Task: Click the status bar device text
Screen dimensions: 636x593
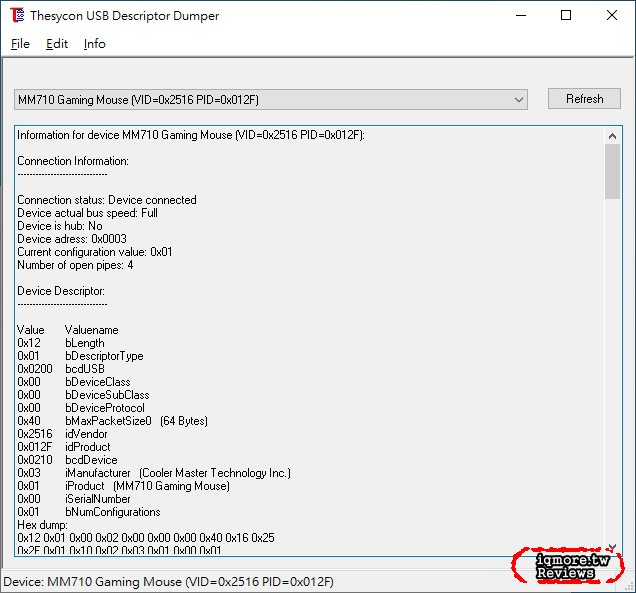Action: coord(168,582)
